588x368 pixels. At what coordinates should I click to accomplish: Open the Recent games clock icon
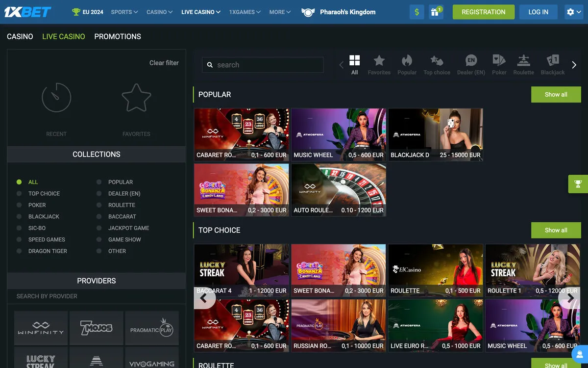click(56, 98)
